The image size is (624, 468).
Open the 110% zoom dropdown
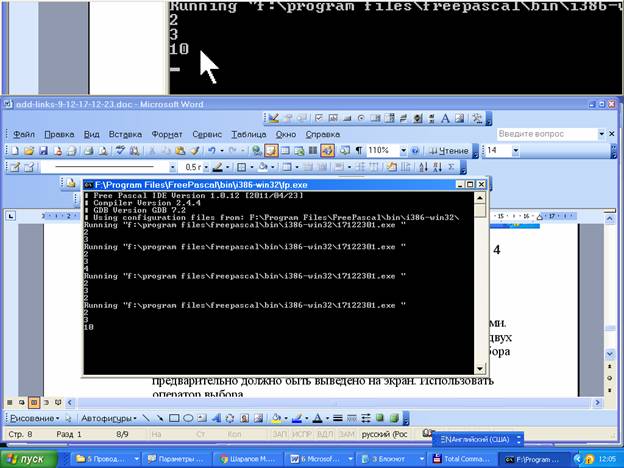click(404, 151)
